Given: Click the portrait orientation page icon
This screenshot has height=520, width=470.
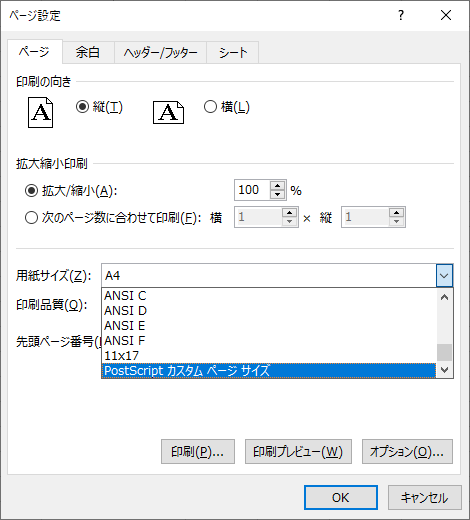Looking at the screenshot, I should tap(40, 112).
